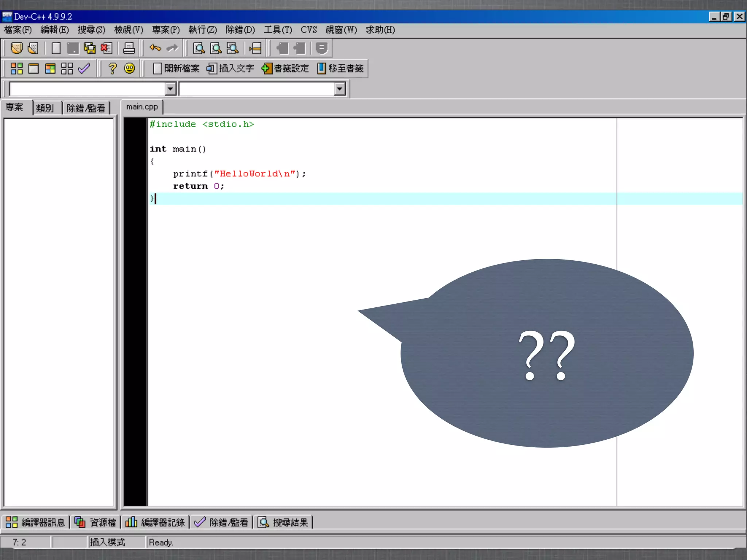Select the 編譯器記錄 bottom tab
747x560 pixels.
[156, 522]
